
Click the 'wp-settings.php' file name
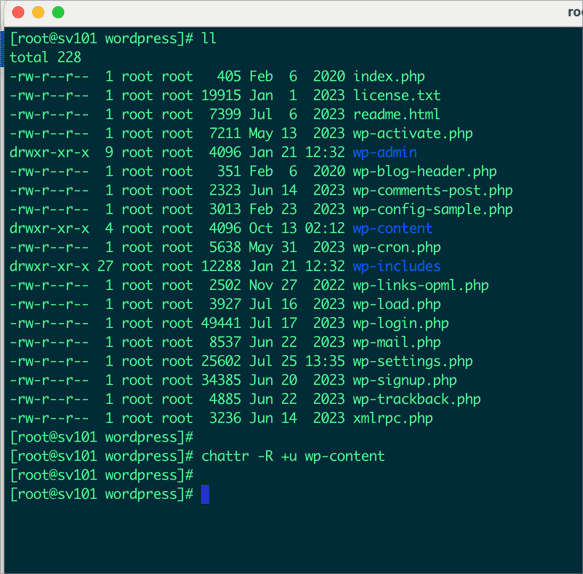click(x=413, y=361)
